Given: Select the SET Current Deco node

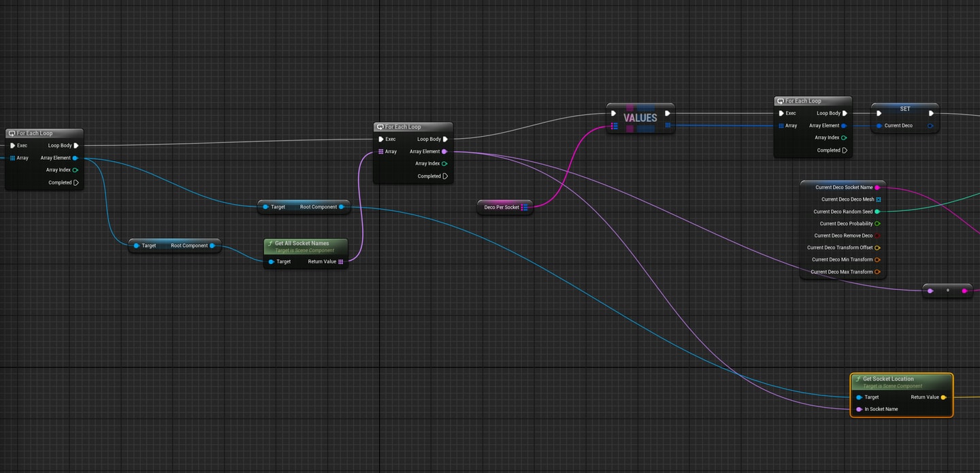Looking at the screenshot, I should click(x=905, y=117).
